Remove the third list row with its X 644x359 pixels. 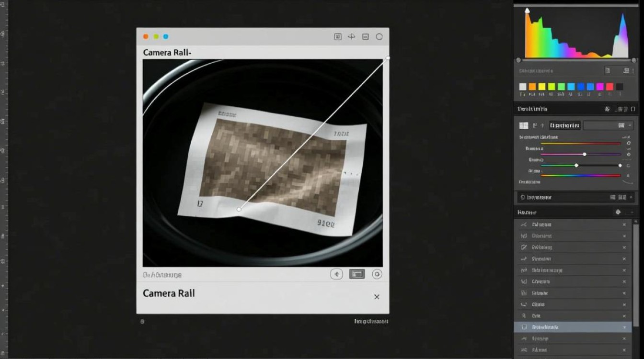click(x=624, y=247)
